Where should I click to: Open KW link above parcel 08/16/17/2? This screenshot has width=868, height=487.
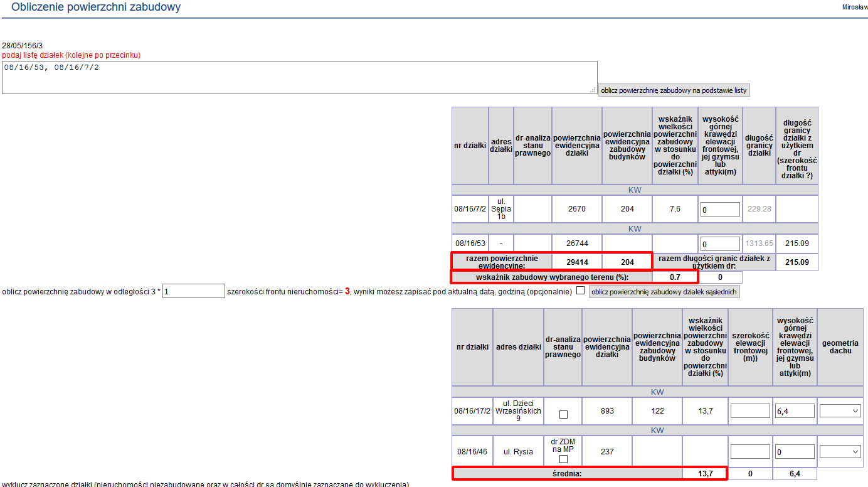pyautogui.click(x=657, y=392)
